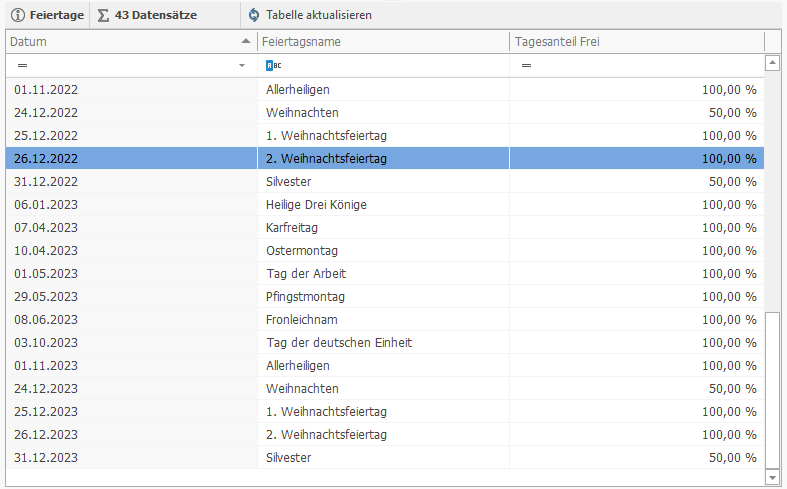Screen dimensions: 787x489
Task: Click the Datum filter input field
Action: (132, 65)
